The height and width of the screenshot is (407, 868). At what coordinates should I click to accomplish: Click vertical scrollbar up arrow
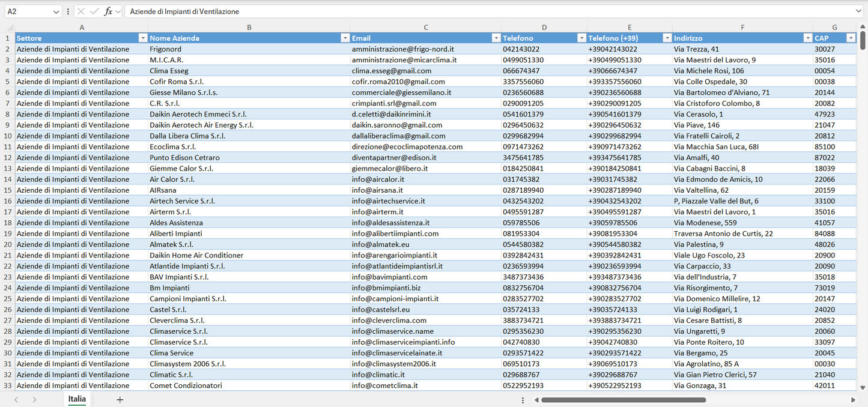tap(863, 28)
